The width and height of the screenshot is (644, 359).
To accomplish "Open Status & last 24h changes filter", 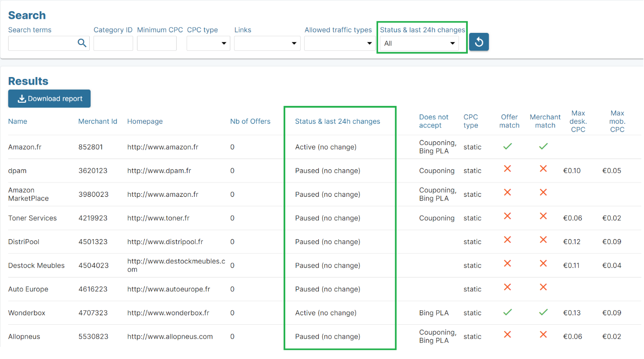I will point(419,43).
